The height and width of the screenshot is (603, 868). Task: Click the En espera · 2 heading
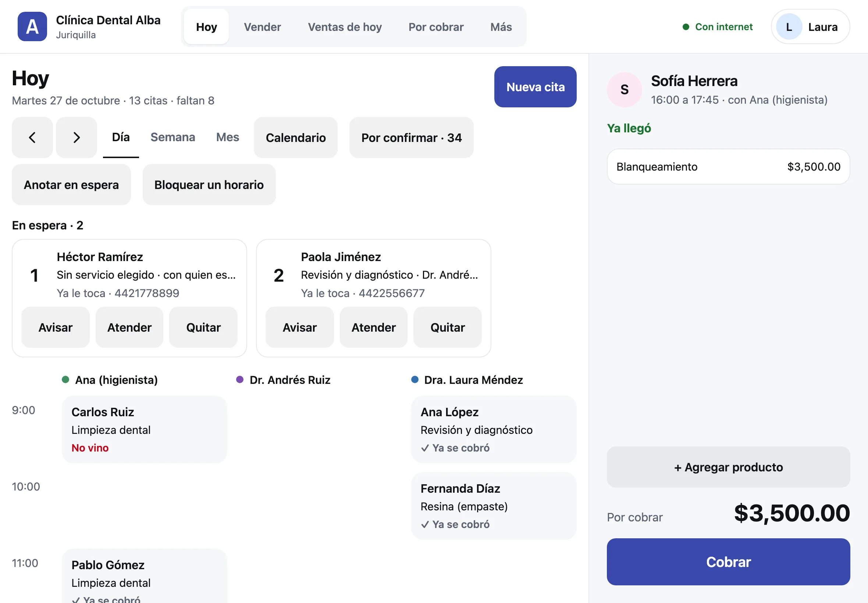click(x=47, y=225)
